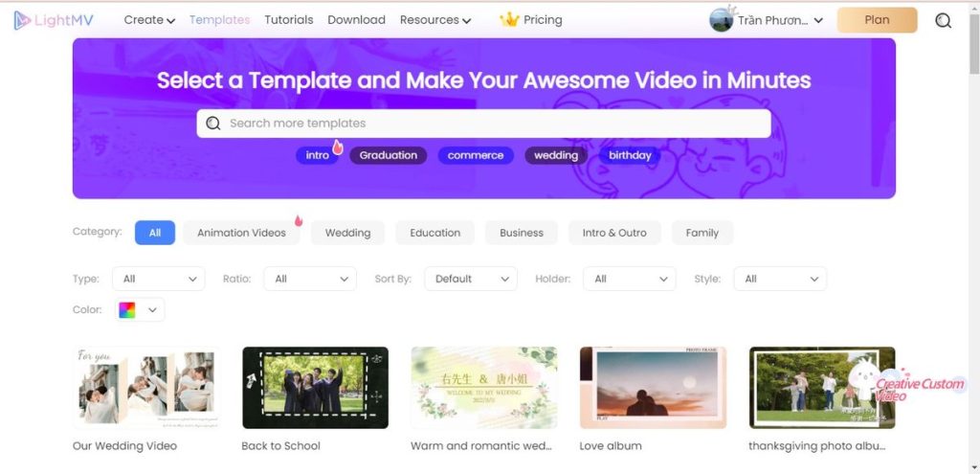Select the Education category
980x474 pixels.
click(435, 233)
